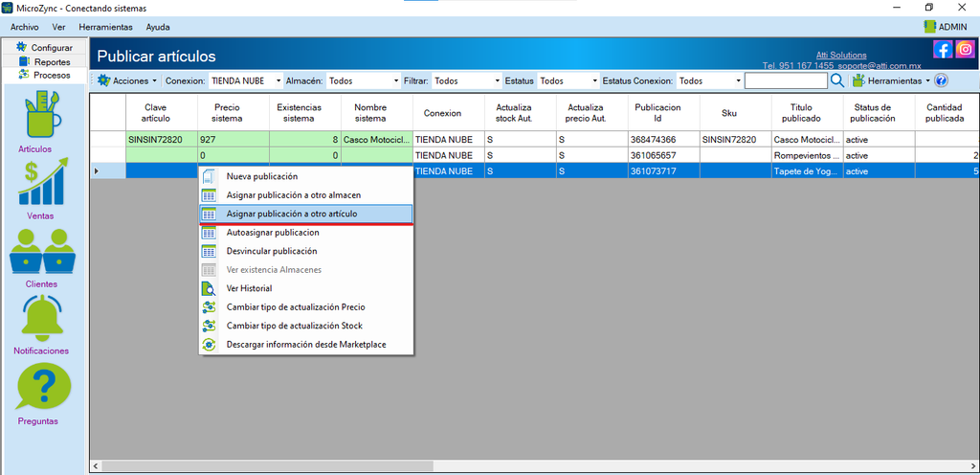Click the Tapete de Yog... title cell
Viewport: 980px width, 475px height.
[808, 170]
